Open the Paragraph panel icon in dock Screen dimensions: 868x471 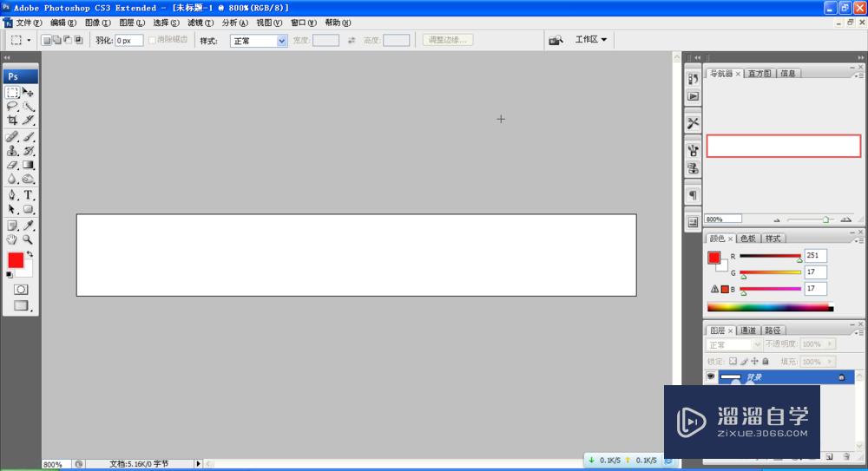[x=693, y=195]
